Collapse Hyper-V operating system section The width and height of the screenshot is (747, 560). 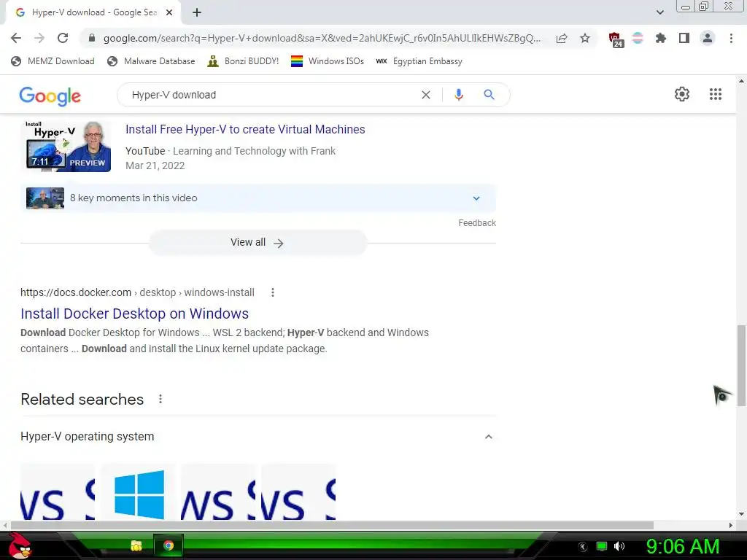(x=488, y=437)
